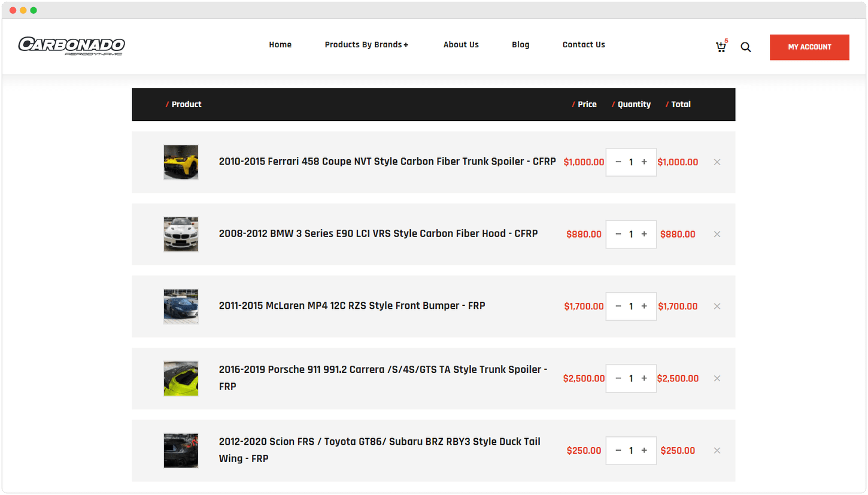Click the $1,700.00 total for McLaren bumper
Viewport: 868px width, 495px height.
click(x=678, y=306)
